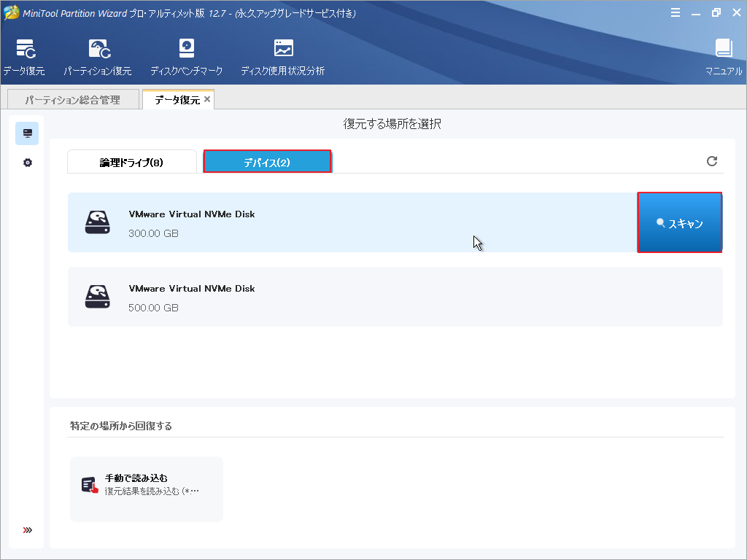The height and width of the screenshot is (560, 747).
Task: Open the 手動で読み込む (load manually) option
Action: 146,489
